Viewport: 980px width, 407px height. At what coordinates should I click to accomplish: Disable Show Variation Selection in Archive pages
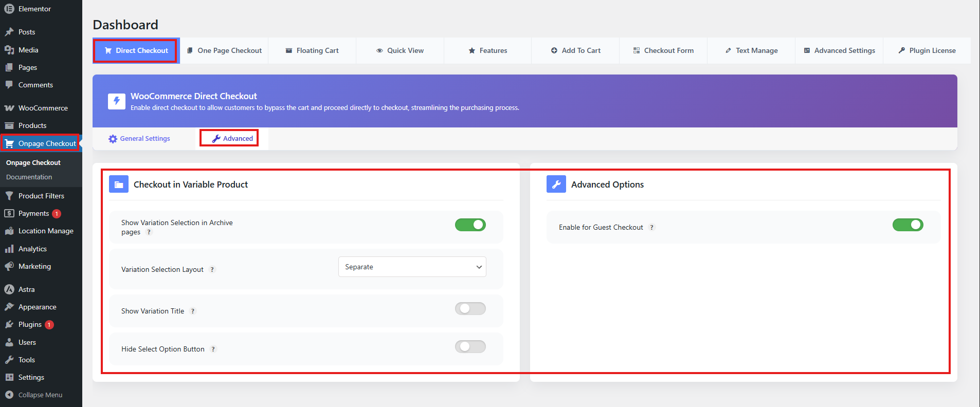click(x=470, y=225)
